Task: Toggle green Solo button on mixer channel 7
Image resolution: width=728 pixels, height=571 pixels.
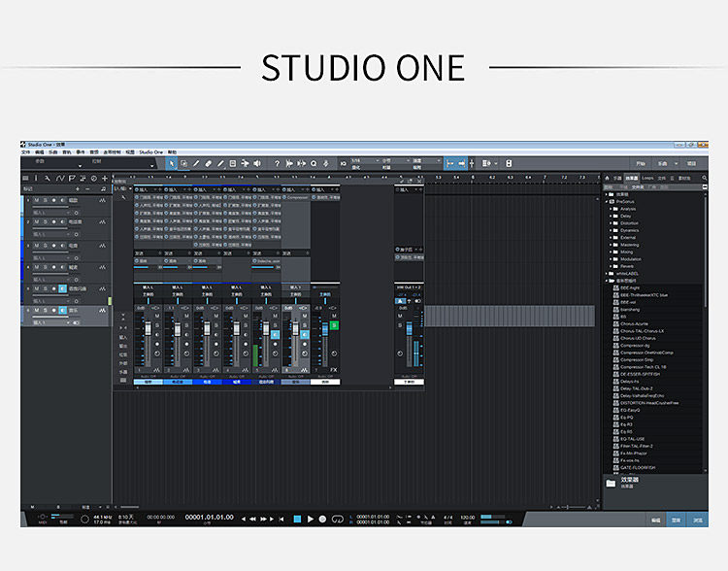Action: 334,325
